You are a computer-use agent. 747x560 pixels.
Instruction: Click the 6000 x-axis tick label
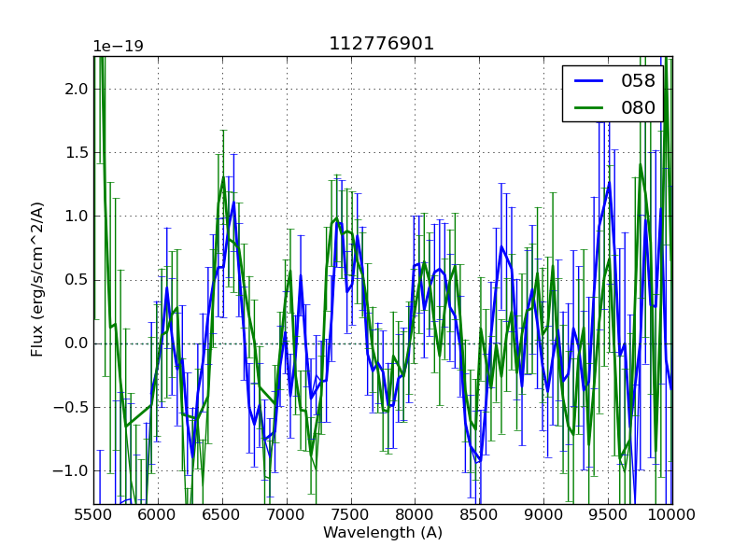pyautogui.click(x=158, y=515)
